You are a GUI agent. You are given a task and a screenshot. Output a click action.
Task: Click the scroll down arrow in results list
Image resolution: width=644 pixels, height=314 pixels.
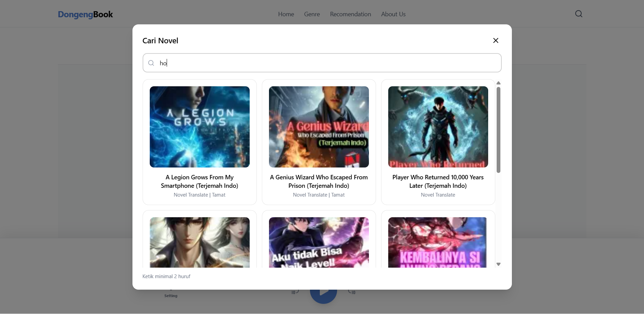click(x=498, y=264)
